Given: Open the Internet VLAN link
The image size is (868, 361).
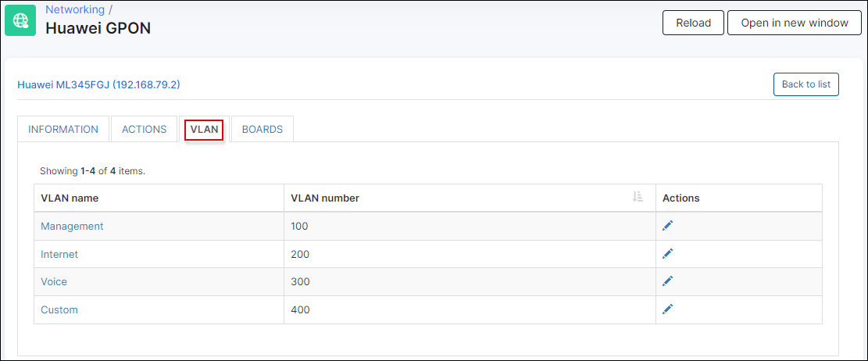Looking at the screenshot, I should pyautogui.click(x=59, y=254).
